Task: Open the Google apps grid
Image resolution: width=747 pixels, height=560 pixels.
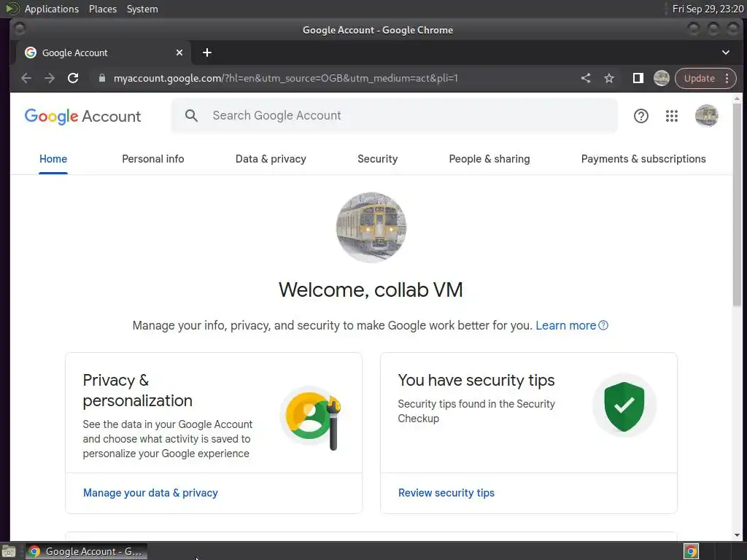Action: coord(672,116)
